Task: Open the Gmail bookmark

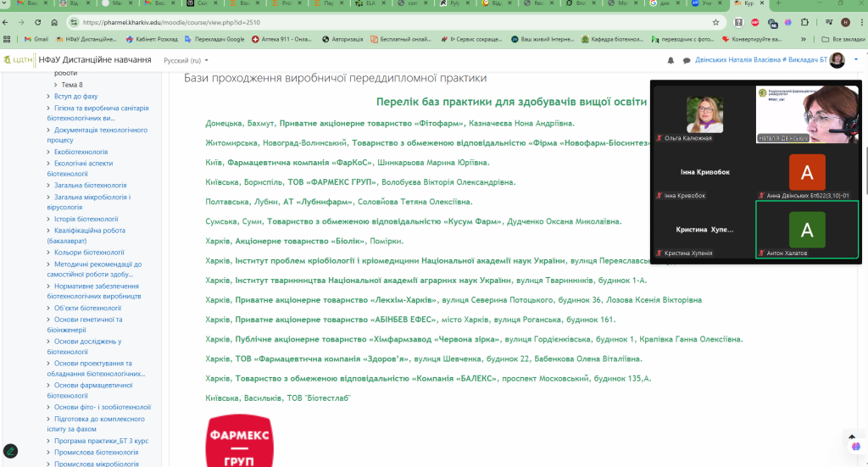Action: [36, 39]
